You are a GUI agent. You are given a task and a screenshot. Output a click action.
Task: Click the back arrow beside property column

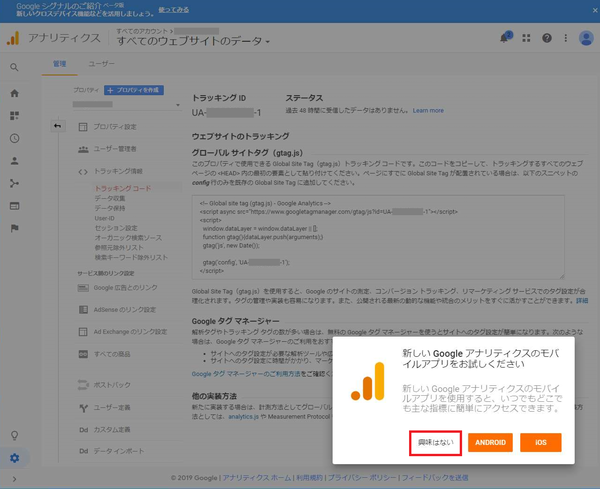pyautogui.click(x=56, y=126)
